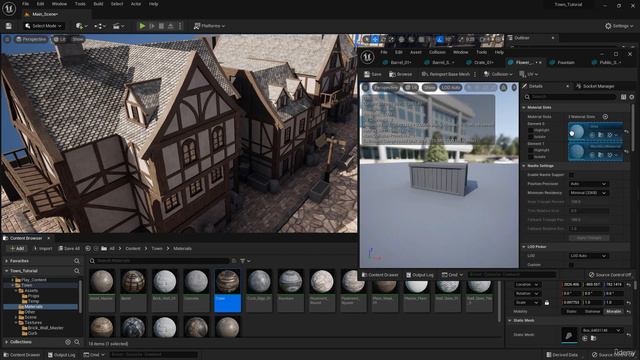Select Textures folder in folder tree

point(33,322)
